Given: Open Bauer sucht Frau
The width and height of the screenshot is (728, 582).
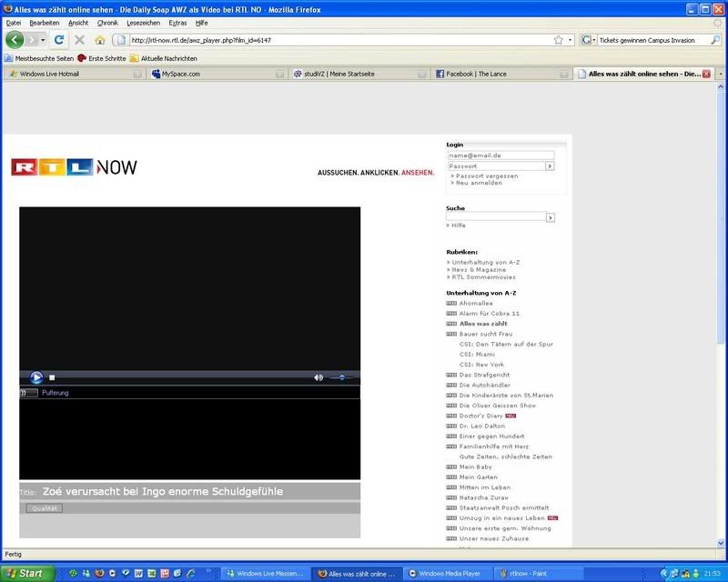Looking at the screenshot, I should 486,334.
